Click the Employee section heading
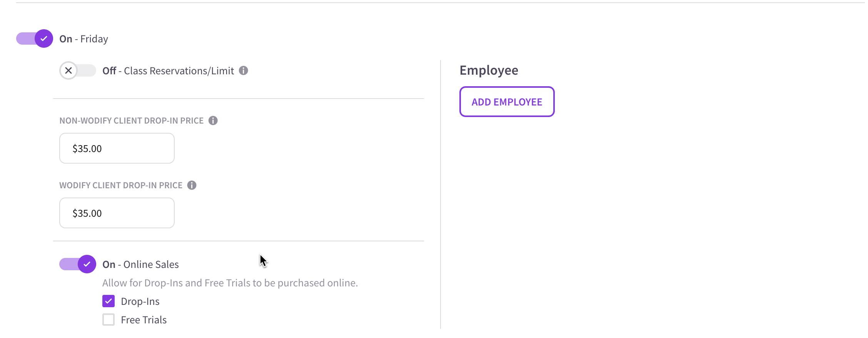Screen dimensions: 868x338 489,70
